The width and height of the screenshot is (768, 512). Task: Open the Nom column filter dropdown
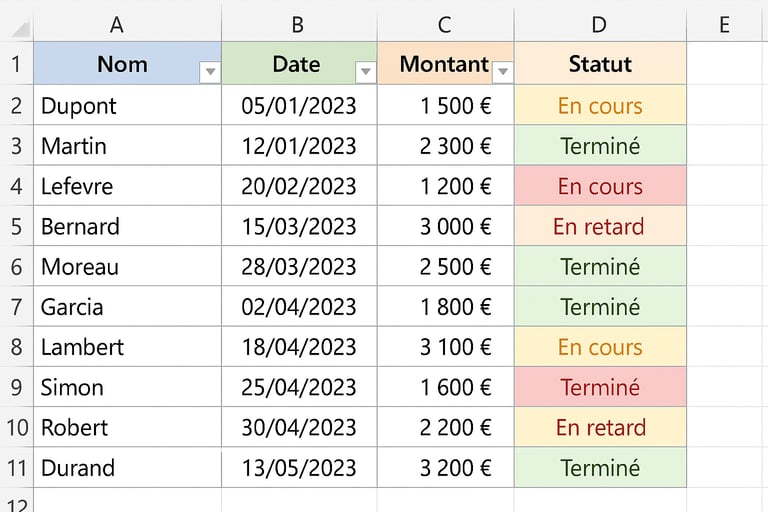pos(210,72)
